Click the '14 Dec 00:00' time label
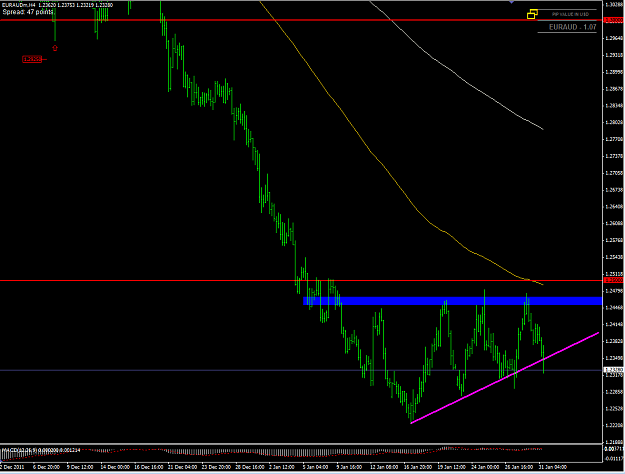625x474 pixels. coord(115,467)
